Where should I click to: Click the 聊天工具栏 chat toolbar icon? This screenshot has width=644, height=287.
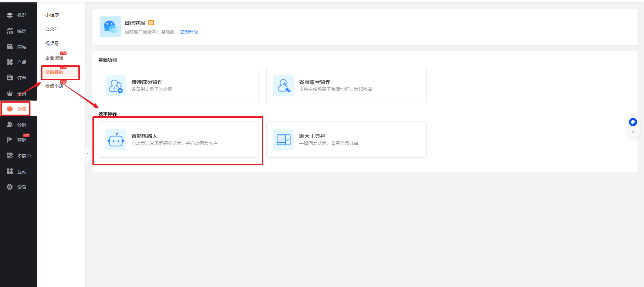click(x=283, y=140)
